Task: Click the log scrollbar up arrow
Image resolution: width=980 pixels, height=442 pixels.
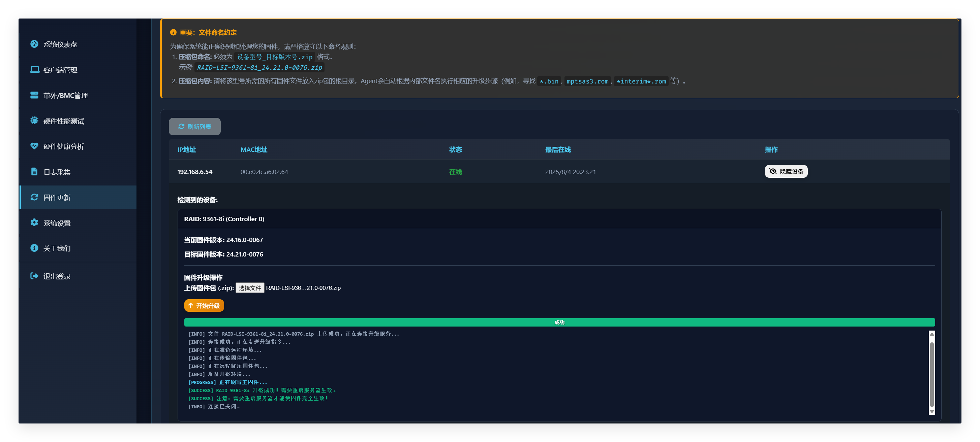Action: (x=932, y=334)
